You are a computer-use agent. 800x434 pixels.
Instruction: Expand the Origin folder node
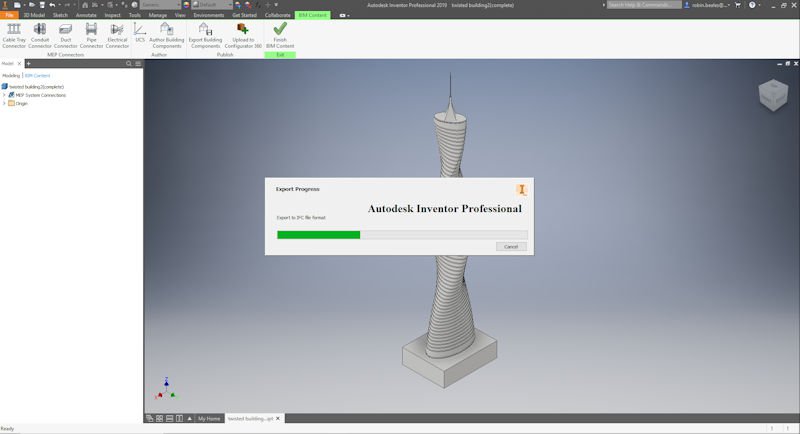(x=4, y=103)
